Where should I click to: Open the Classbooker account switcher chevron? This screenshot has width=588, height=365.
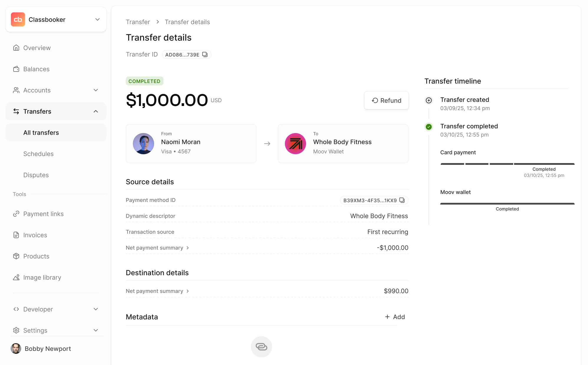(x=98, y=19)
